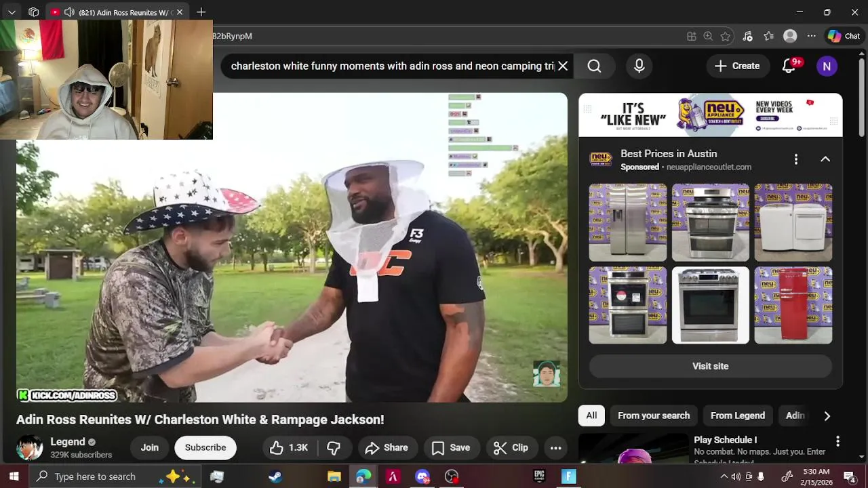
Task: Like the video with thumbs up
Action: click(289, 447)
